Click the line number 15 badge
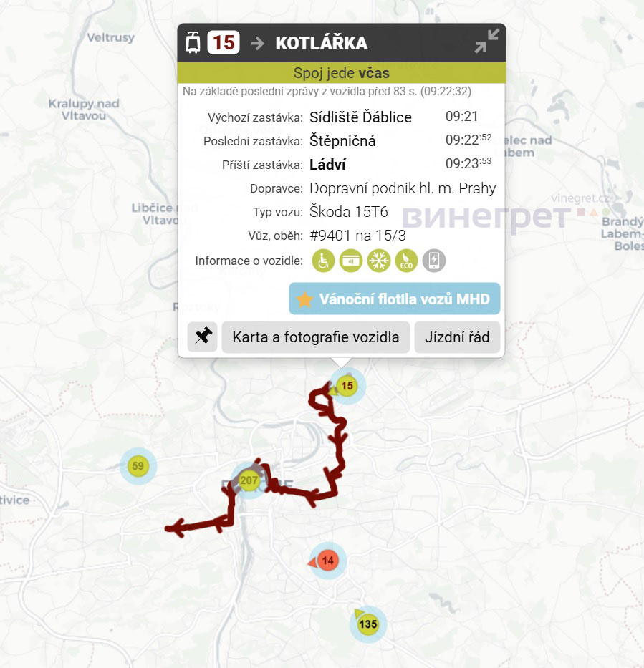The image size is (644, 668). pyautogui.click(x=223, y=42)
